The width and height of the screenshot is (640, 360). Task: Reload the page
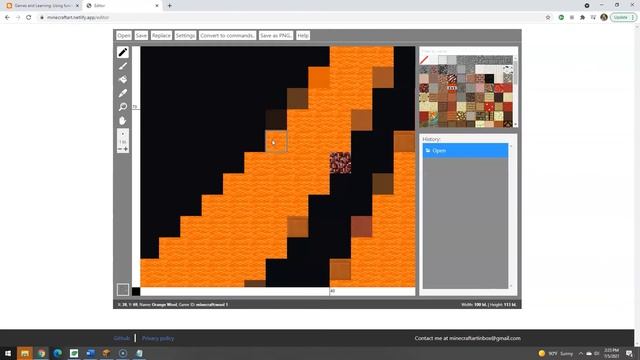pos(29,18)
